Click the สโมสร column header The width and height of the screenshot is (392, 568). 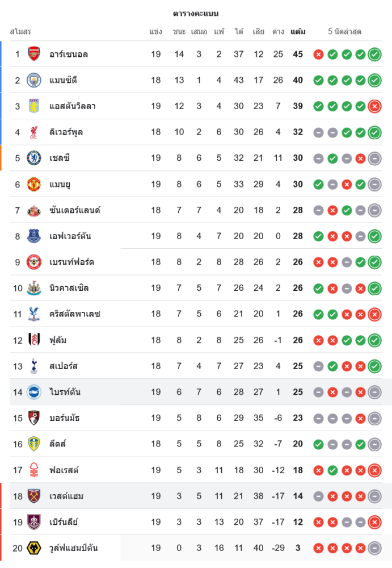tap(20, 32)
